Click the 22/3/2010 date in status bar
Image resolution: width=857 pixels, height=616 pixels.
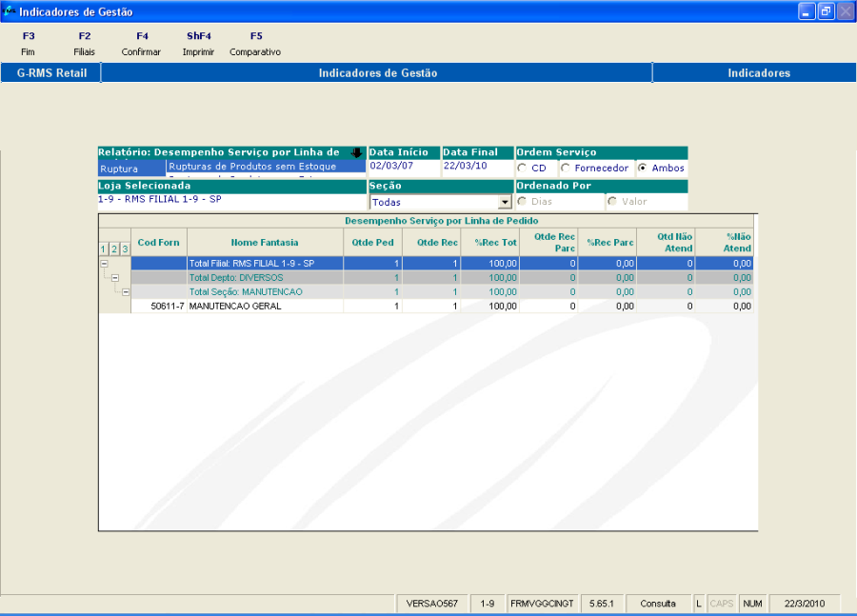tap(805, 604)
